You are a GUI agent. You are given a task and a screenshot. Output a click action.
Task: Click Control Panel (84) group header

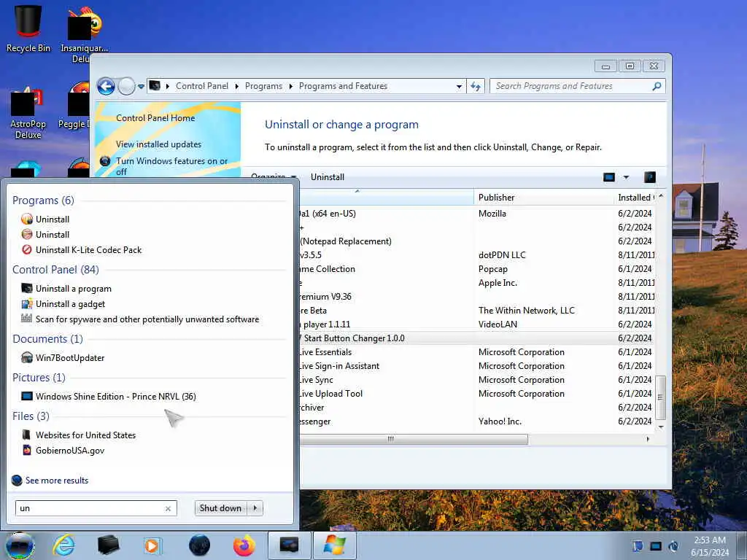[55, 270]
